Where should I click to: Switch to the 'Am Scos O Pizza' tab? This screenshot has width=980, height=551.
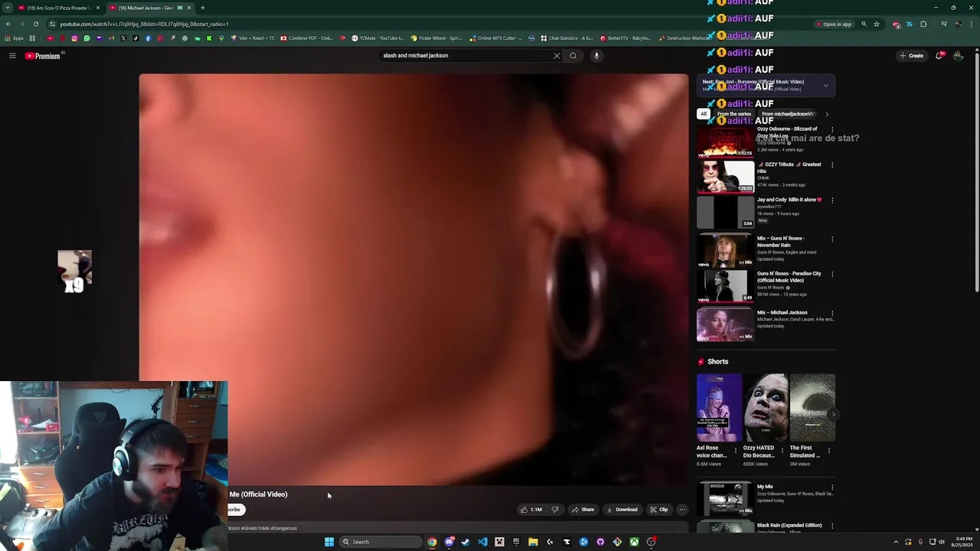click(58, 8)
